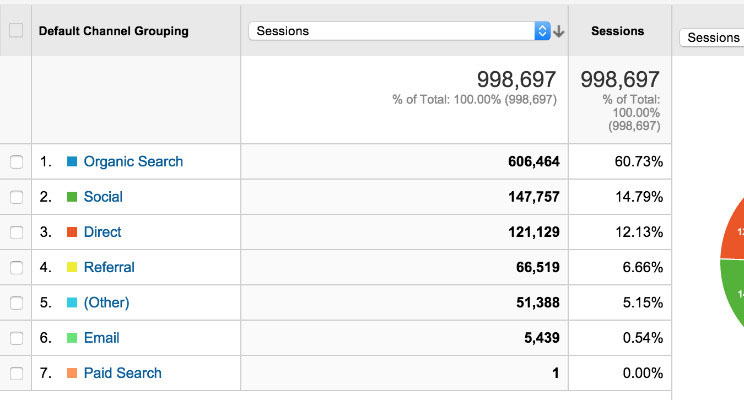Open the Sessions metric dropdown in the header
Screen dimensions: 744x400
(398, 31)
